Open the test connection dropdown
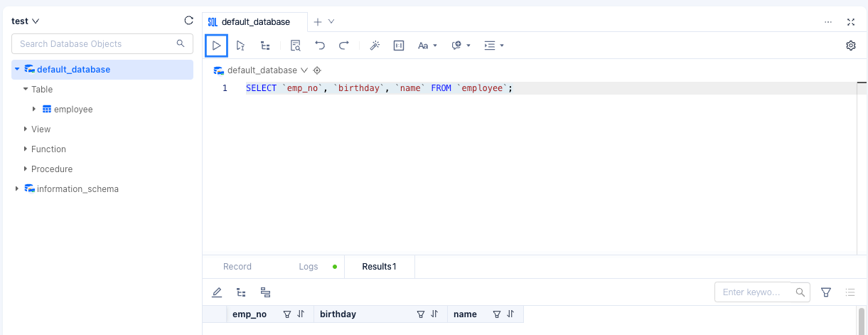Screen dimensions: 868x335 (26, 21)
